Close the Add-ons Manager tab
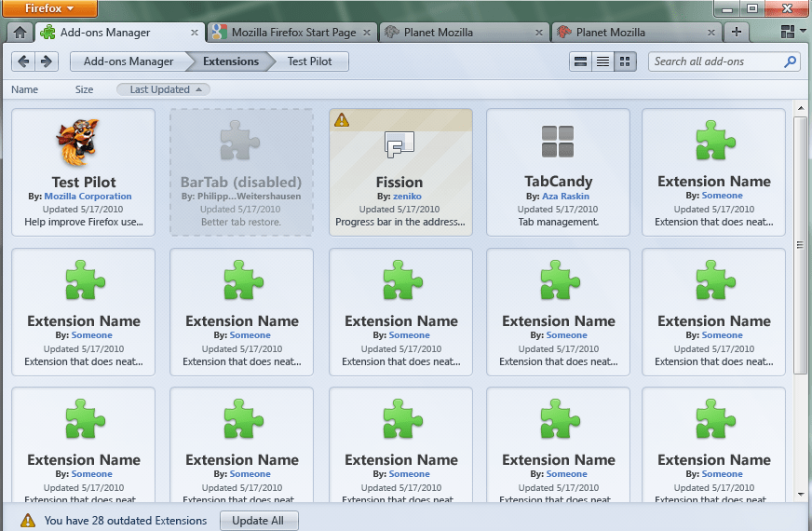This screenshot has width=812, height=531. (x=195, y=33)
